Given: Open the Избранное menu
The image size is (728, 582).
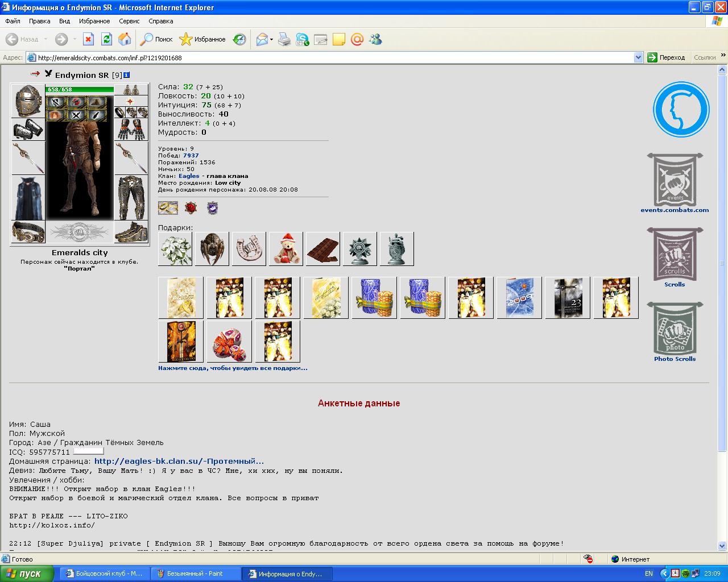Looking at the screenshot, I should coord(94,21).
